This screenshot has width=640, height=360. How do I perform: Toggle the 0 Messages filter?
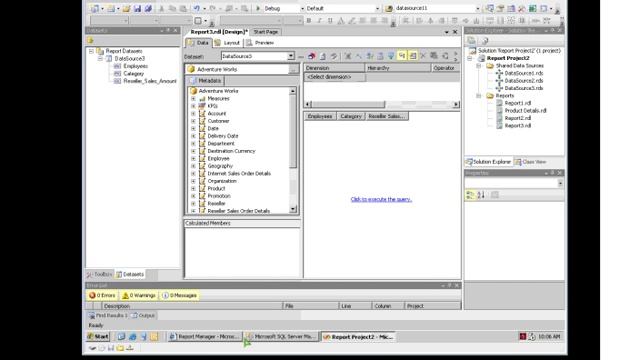pos(180,295)
